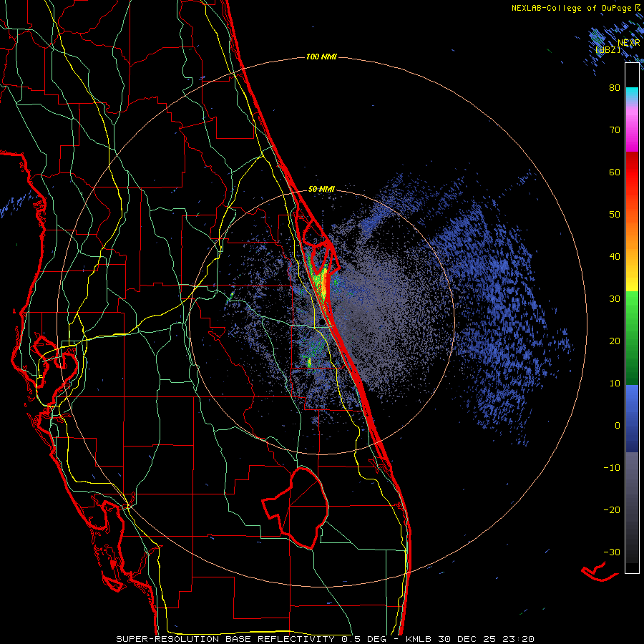Click the Super-Resolution Base Reflectivity caption
This screenshot has width=644, height=644.
coord(326,639)
